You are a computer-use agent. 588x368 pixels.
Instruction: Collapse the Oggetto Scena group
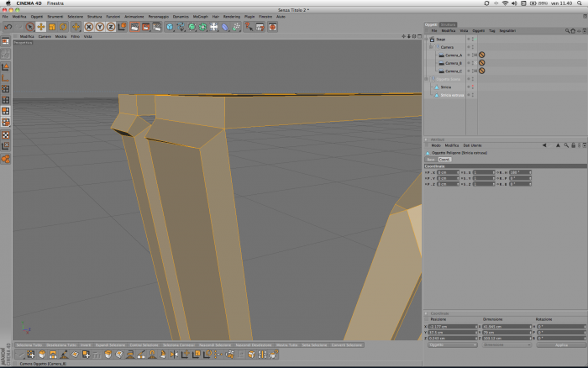coord(427,79)
